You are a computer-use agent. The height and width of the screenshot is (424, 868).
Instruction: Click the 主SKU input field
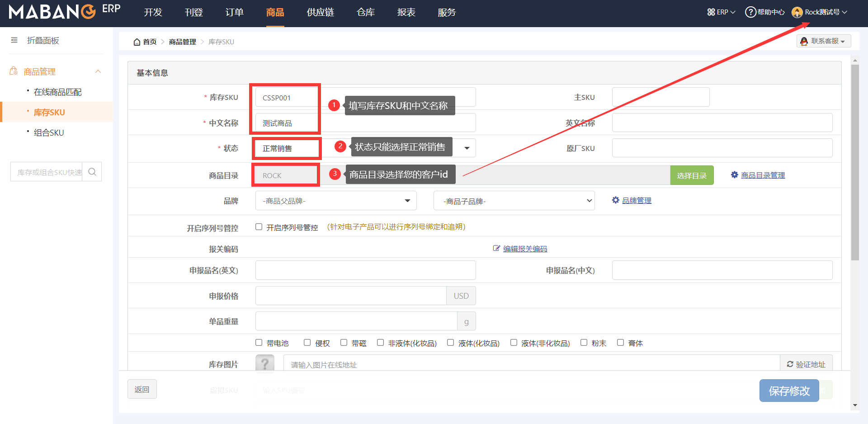(x=661, y=97)
